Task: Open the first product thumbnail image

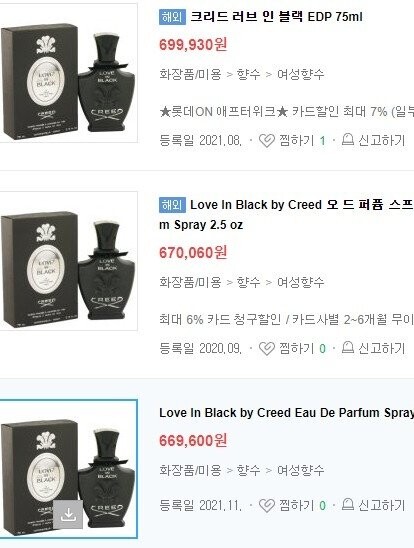Action: (x=69, y=73)
